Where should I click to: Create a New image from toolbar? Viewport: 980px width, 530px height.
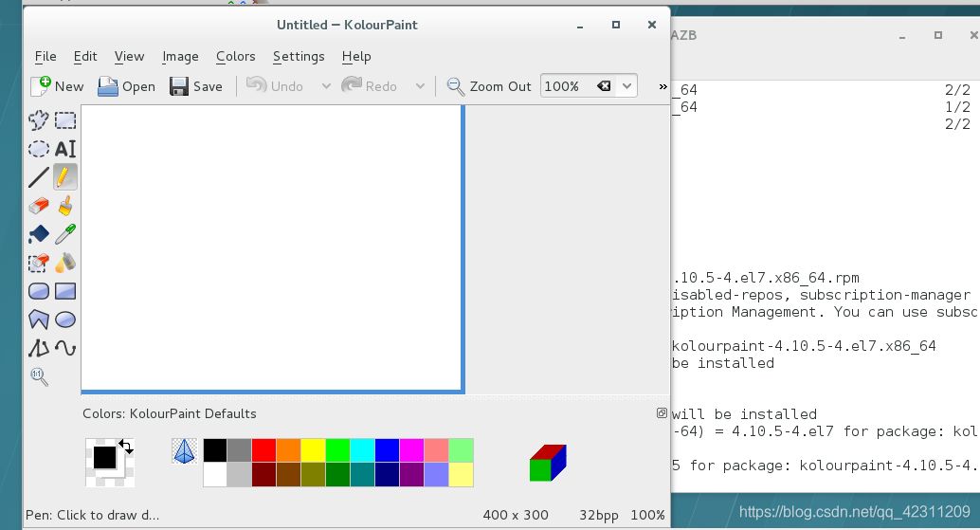click(58, 86)
